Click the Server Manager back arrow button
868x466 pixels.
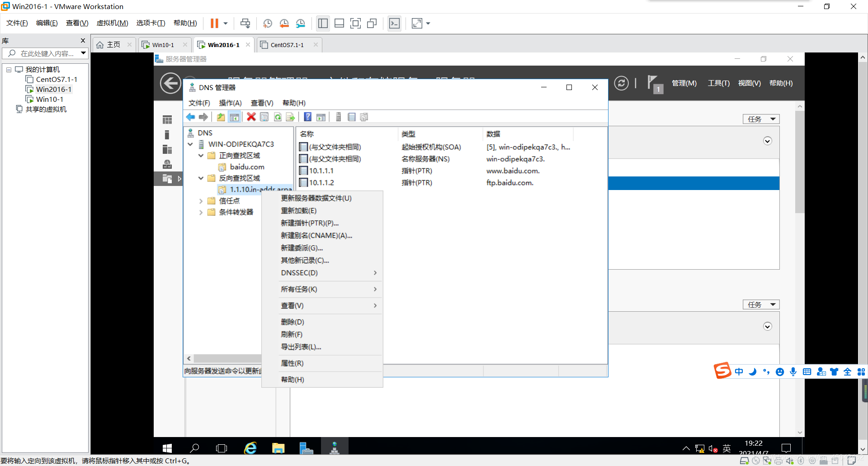click(170, 83)
